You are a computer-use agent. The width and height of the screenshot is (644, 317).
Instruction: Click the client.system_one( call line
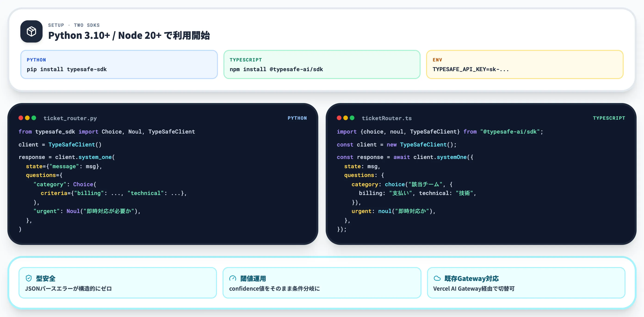(67, 157)
